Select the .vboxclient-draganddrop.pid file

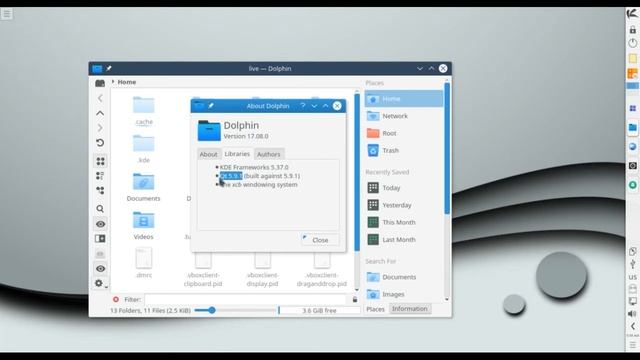(x=322, y=269)
